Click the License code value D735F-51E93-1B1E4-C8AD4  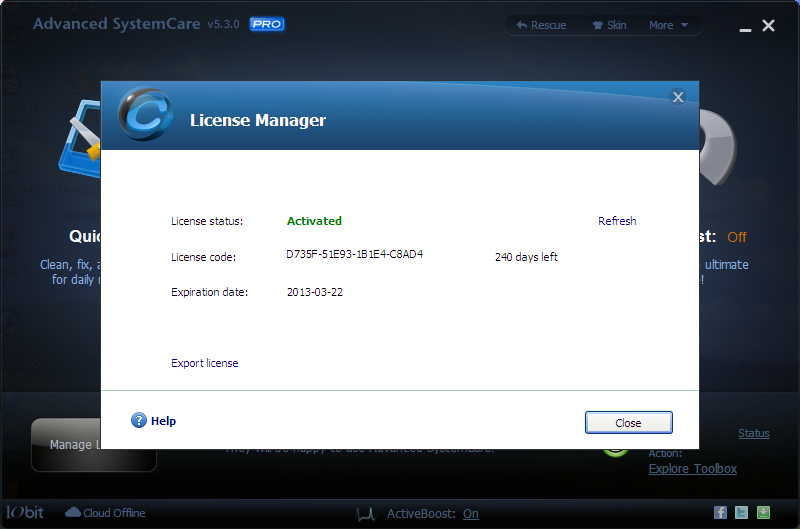pyautogui.click(x=355, y=254)
